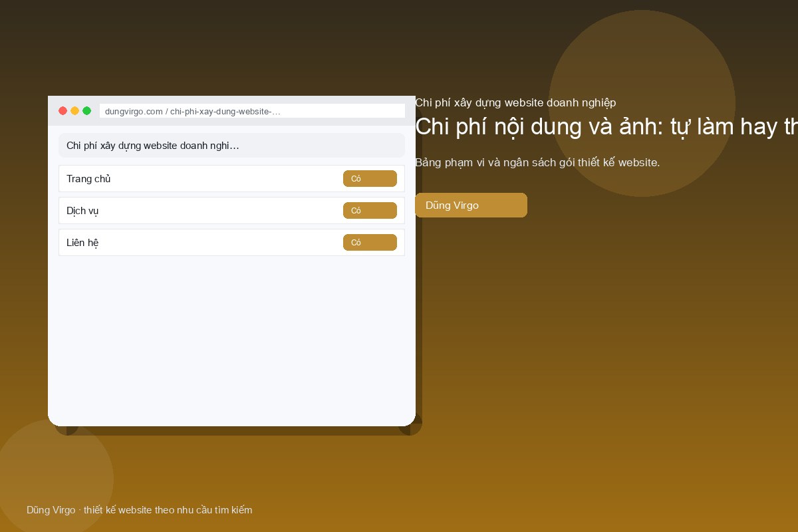Click the 'Có' badge next to Trang chủ

click(x=370, y=179)
